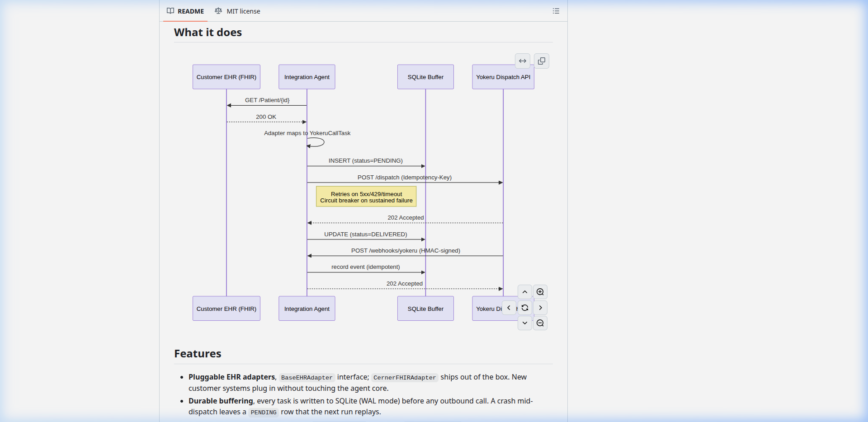This screenshot has height=422, width=868.
Task: Click the top Customer EHR (FHIR) box
Action: pos(226,77)
